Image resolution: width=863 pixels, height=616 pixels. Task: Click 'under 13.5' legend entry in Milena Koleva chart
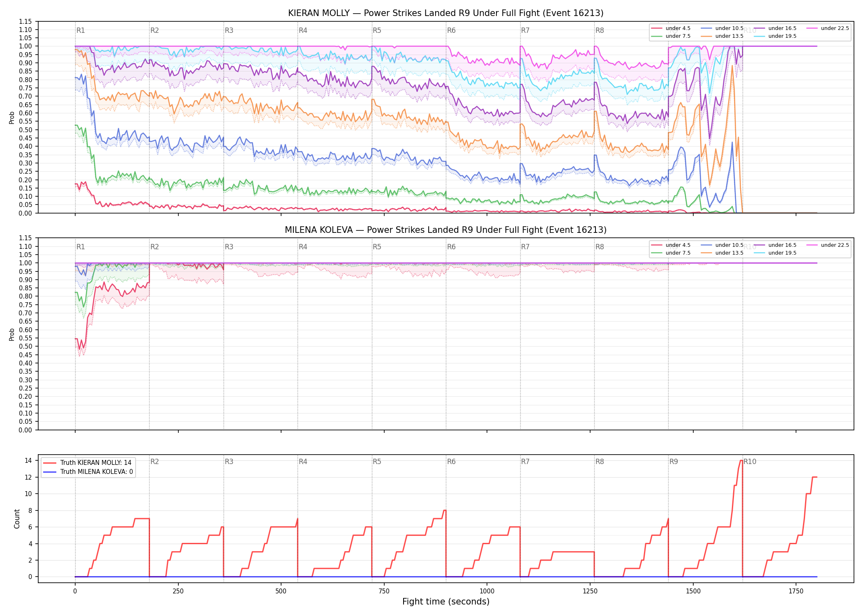click(722, 253)
